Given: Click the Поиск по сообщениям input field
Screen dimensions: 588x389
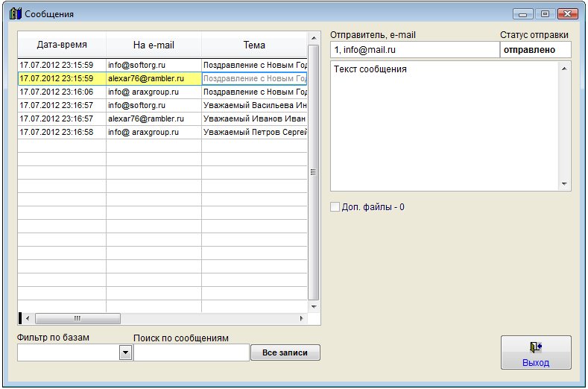Looking at the screenshot, I should [x=192, y=352].
